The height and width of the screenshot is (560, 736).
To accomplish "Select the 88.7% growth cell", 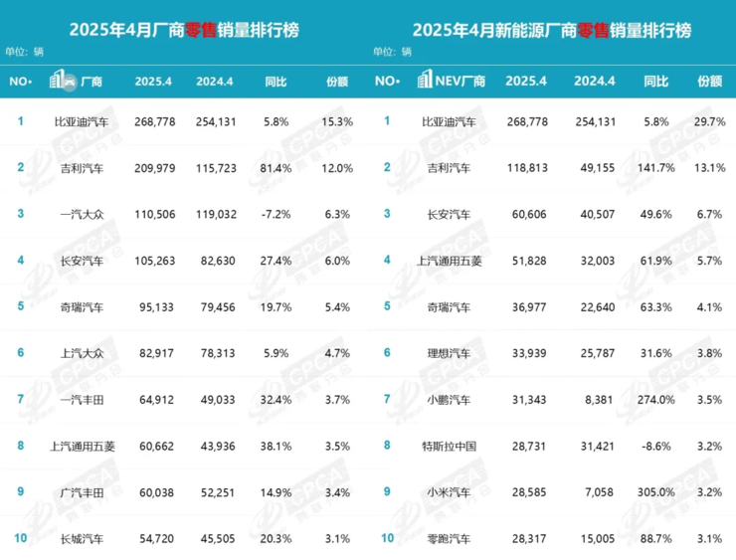I will pos(655,539).
